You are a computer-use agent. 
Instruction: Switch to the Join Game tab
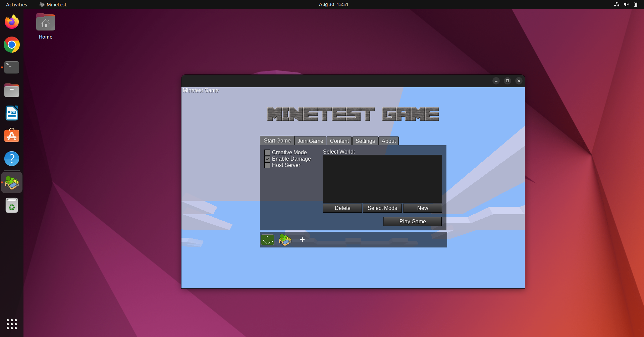[310, 141]
